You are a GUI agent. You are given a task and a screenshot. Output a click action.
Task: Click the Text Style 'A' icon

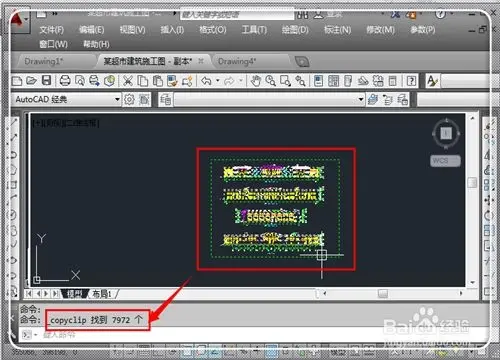pyautogui.click(x=432, y=81)
